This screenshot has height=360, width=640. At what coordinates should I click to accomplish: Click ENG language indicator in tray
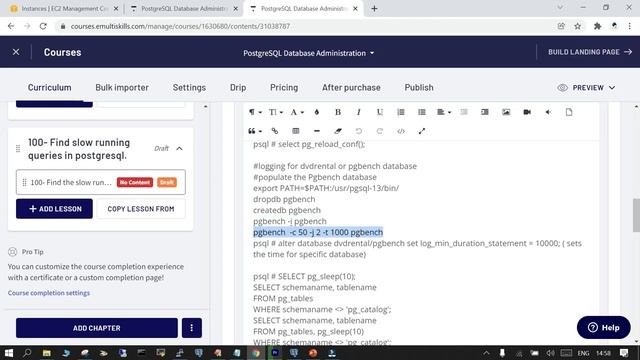tap(583, 353)
